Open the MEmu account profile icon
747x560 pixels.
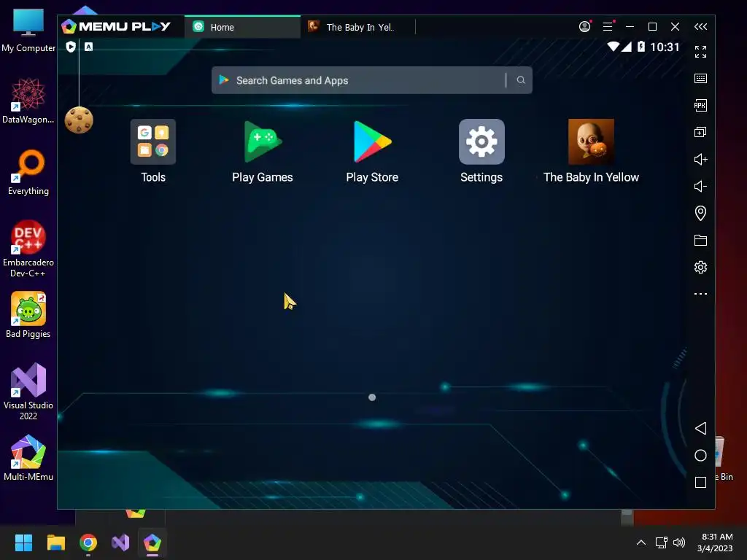click(584, 27)
